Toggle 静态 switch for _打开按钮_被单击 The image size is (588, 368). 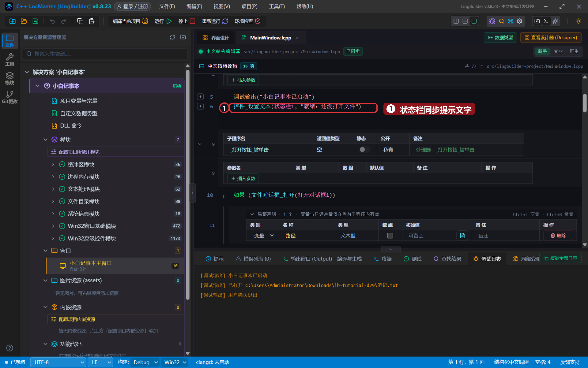364,150
